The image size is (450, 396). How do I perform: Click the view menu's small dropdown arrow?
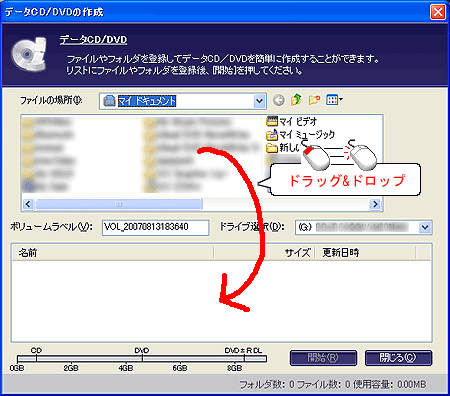coord(341,99)
